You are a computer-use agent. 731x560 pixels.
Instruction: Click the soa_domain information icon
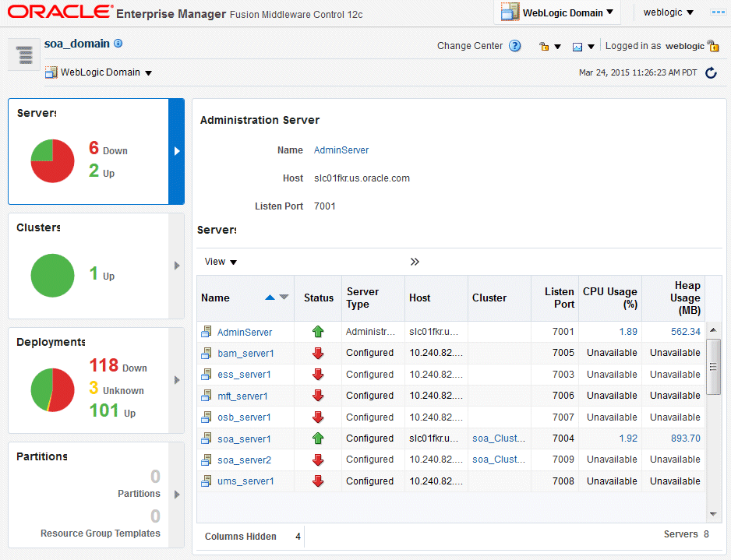118,44
